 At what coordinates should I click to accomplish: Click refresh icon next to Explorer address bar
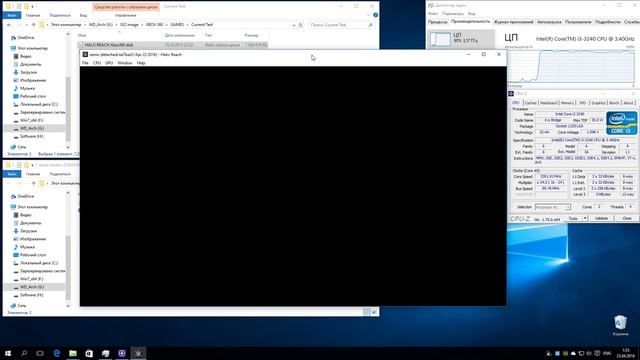coord(301,25)
